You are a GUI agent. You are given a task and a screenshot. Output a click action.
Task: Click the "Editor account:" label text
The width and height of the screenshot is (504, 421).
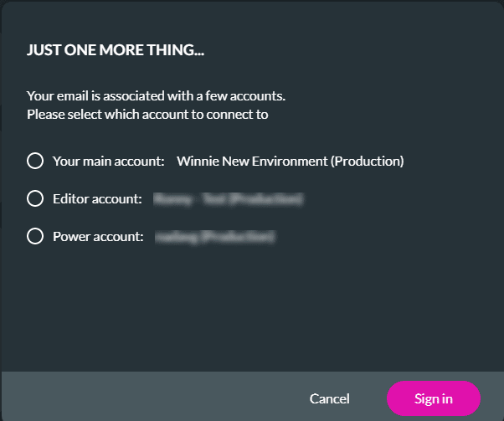pos(97,198)
